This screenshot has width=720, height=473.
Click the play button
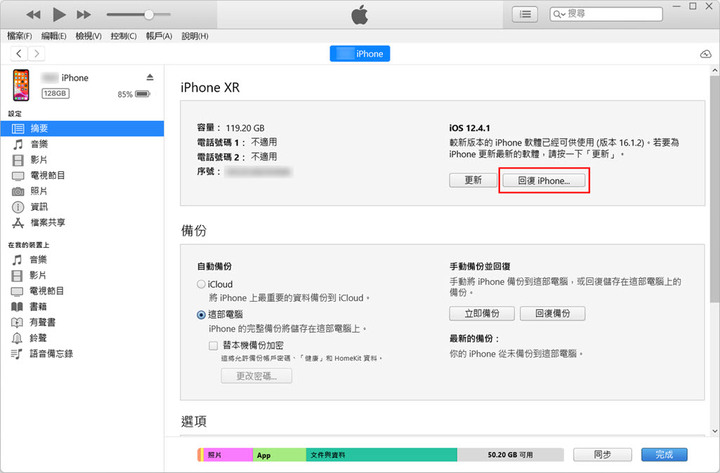[x=59, y=15]
